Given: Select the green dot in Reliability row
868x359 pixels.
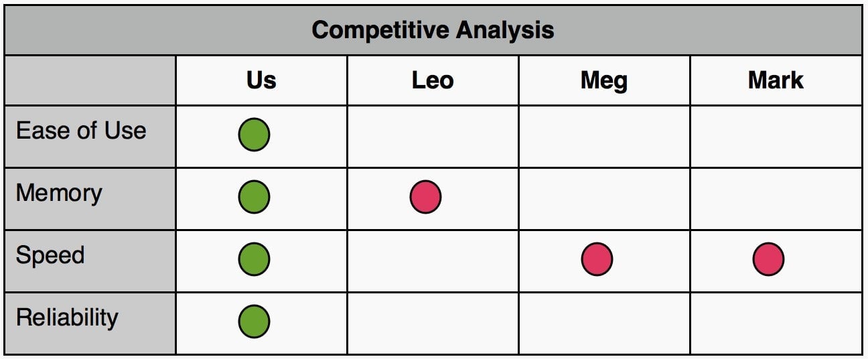Looking at the screenshot, I should point(255,321).
